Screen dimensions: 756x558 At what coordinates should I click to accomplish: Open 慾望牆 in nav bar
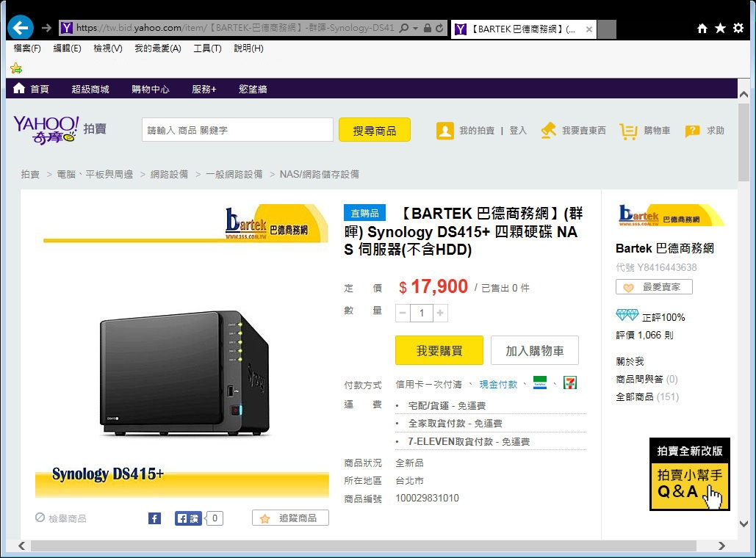click(x=253, y=89)
